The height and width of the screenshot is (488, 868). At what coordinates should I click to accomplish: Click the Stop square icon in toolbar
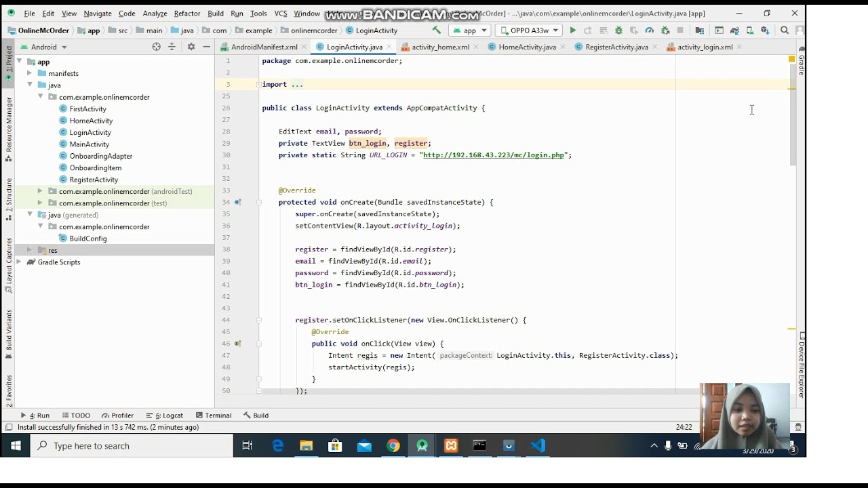pyautogui.click(x=680, y=30)
